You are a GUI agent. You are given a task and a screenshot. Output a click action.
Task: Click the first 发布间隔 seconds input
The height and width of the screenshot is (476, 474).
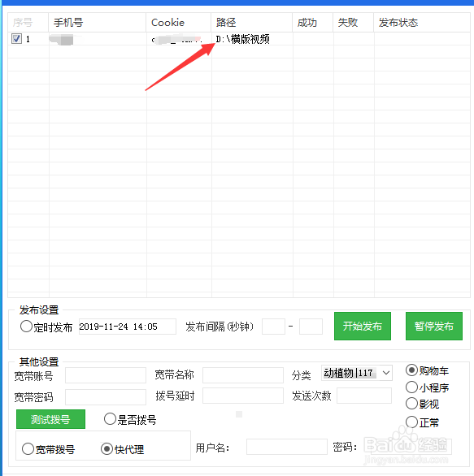click(273, 327)
